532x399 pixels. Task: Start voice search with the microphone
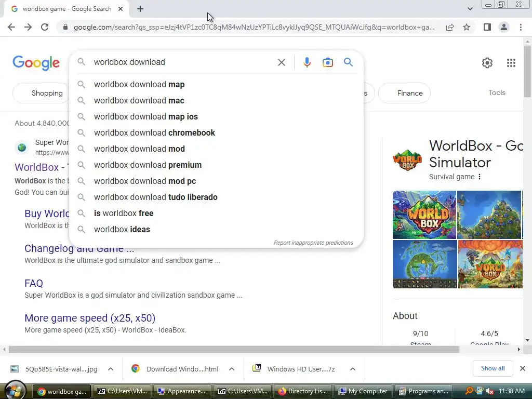coord(307,62)
